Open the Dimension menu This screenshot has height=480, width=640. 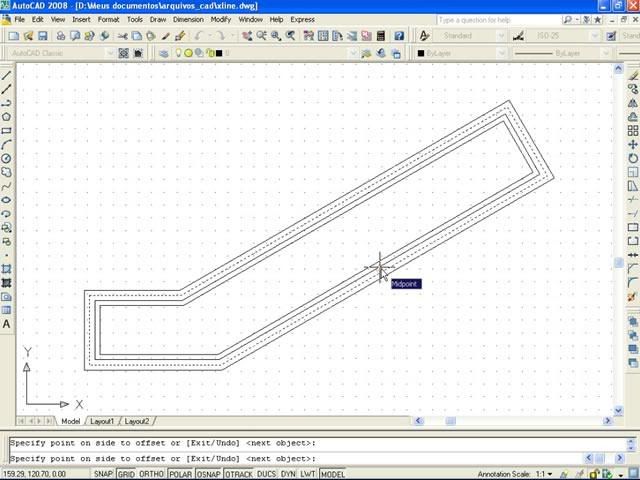pyautogui.click(x=188, y=20)
